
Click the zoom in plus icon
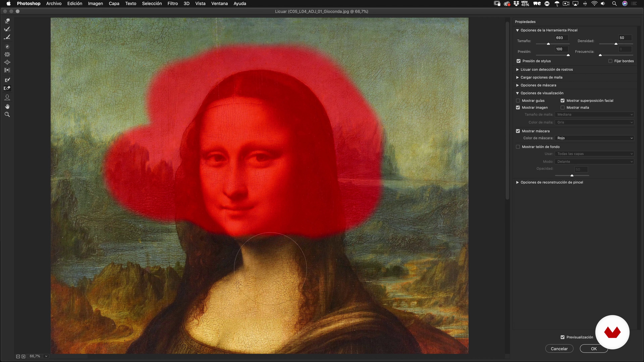point(23,356)
